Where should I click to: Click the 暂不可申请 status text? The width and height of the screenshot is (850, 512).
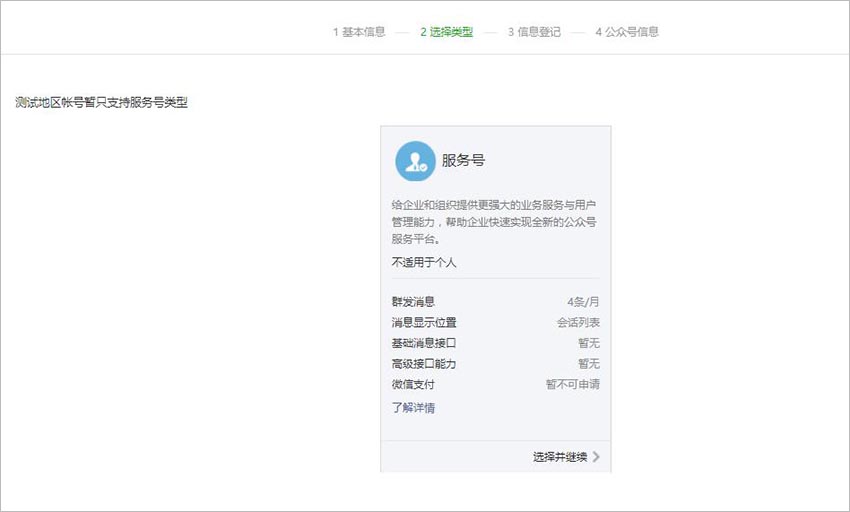tap(572, 384)
